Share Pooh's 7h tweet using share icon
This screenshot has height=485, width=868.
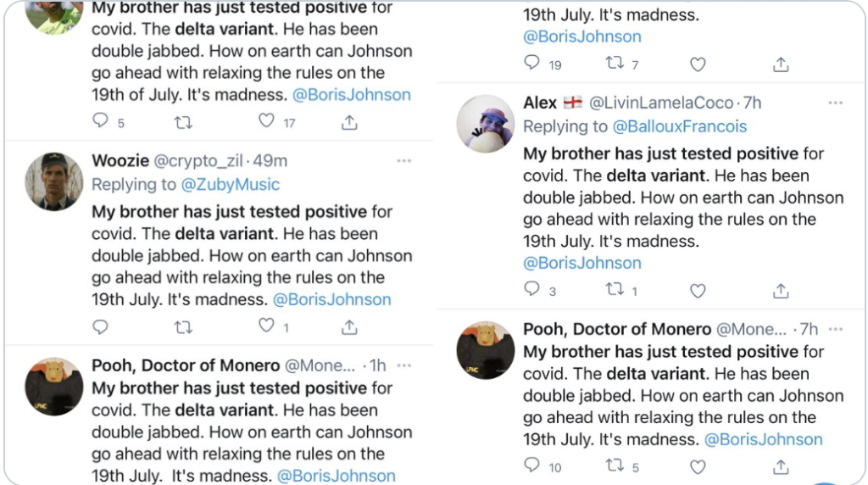(x=781, y=466)
